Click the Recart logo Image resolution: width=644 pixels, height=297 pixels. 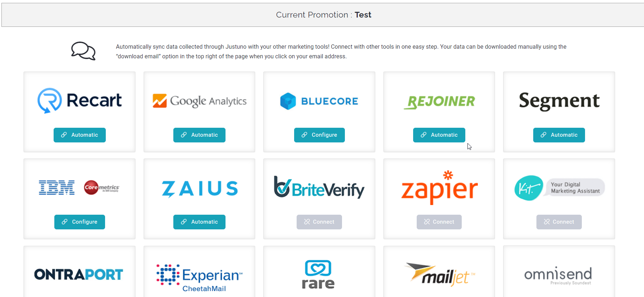[79, 101]
